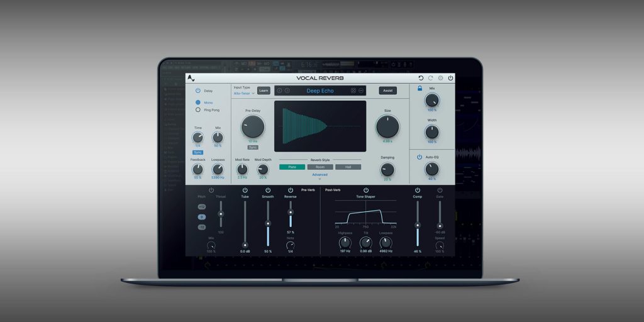Image resolution: width=644 pixels, height=322 pixels.
Task: Toggle the Pitch section power button
Action: [x=211, y=190]
